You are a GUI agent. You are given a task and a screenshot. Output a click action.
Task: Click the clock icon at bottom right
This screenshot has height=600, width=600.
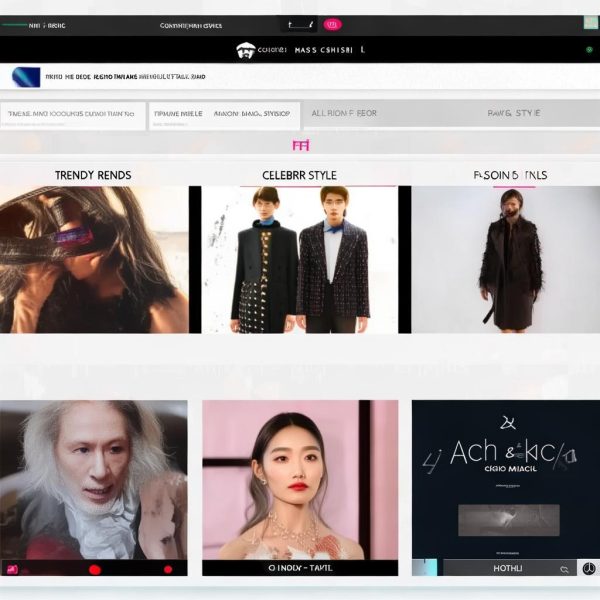coord(590,569)
